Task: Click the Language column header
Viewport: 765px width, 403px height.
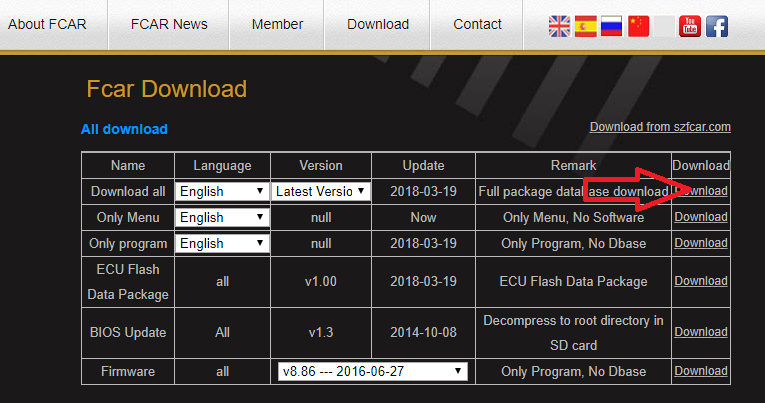Action: [x=222, y=165]
